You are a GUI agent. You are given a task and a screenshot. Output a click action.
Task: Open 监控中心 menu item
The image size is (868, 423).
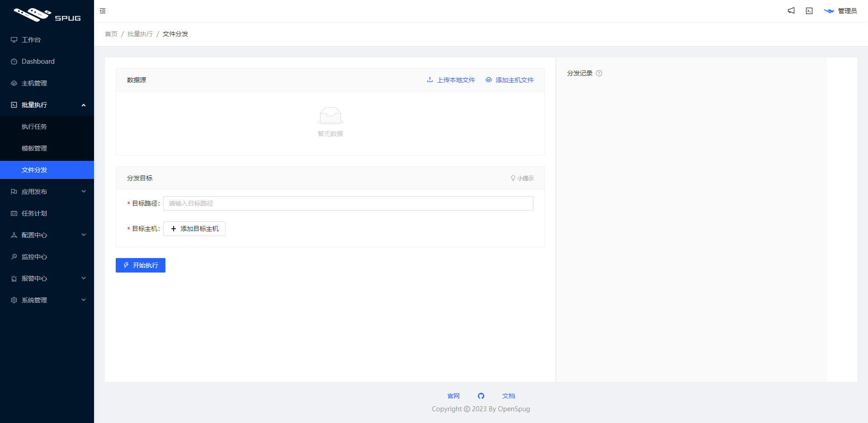click(x=47, y=257)
